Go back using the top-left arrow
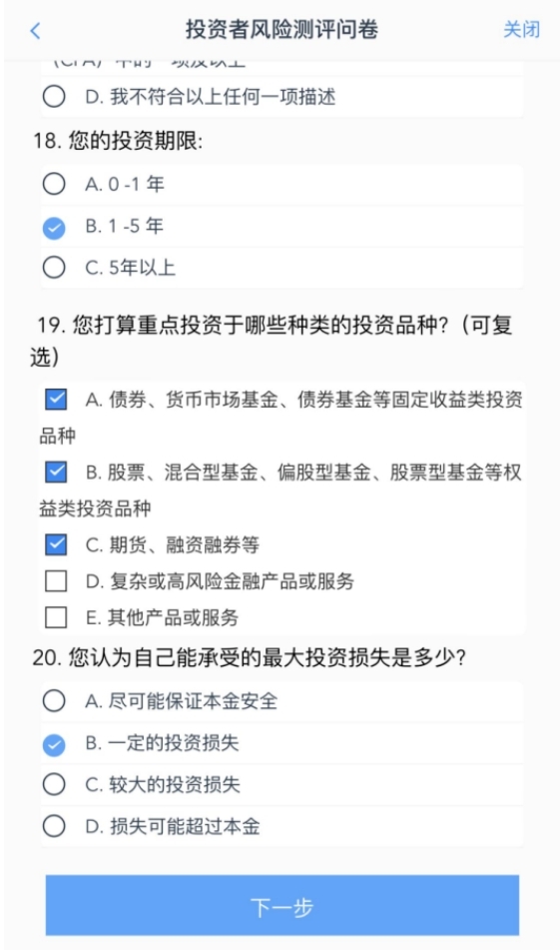Image resolution: width=560 pixels, height=950 pixels. [x=35, y=30]
